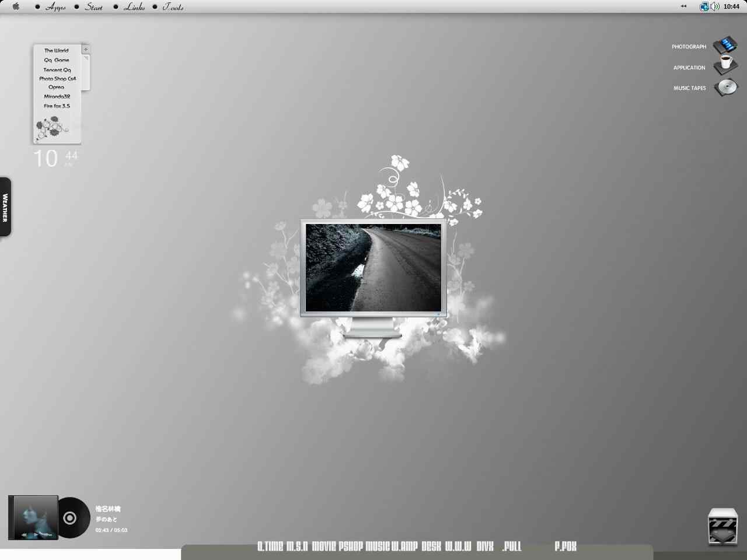Click the vinyl disc beside album cover
The image size is (747, 560).
pos(74,517)
